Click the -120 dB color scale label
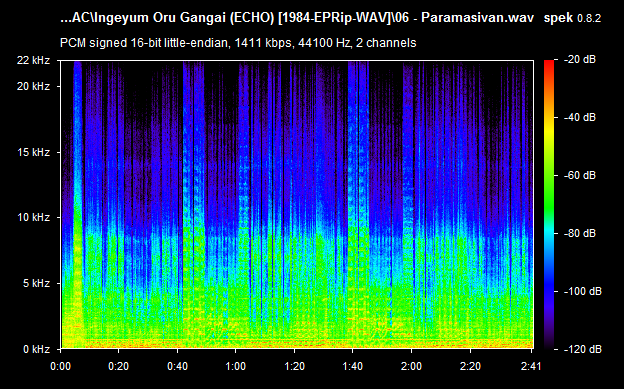 pyautogui.click(x=583, y=350)
